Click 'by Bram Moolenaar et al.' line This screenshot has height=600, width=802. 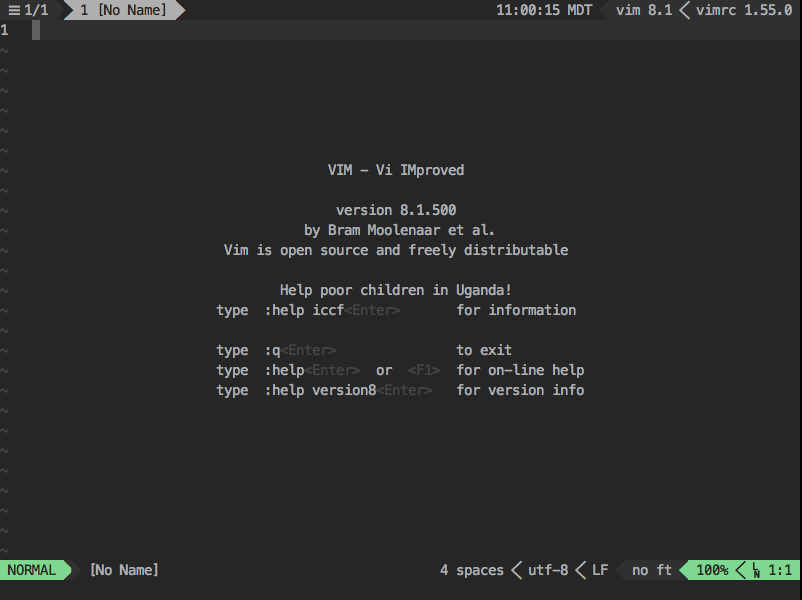click(x=399, y=230)
